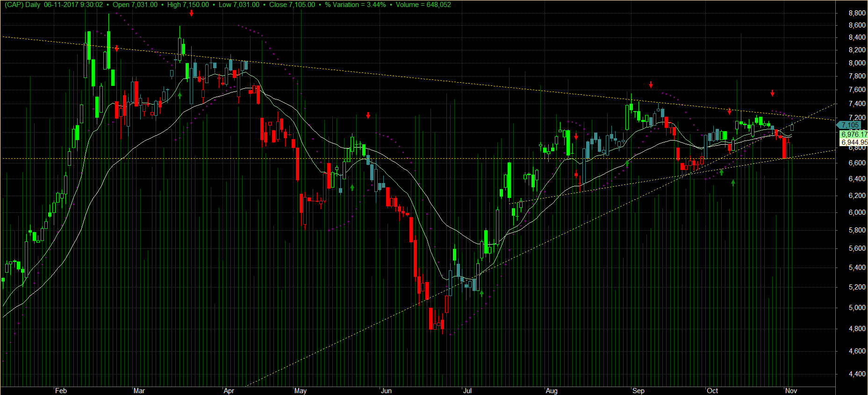Click the 7,800 price axis label
The image size is (868, 395).
click(857, 76)
